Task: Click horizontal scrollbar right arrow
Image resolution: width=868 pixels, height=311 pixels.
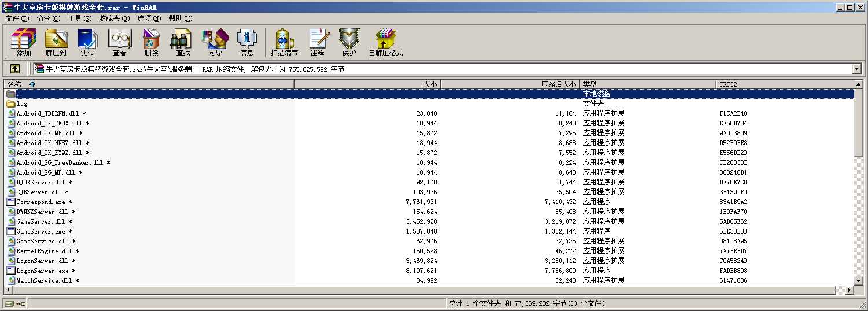Action: point(849,290)
